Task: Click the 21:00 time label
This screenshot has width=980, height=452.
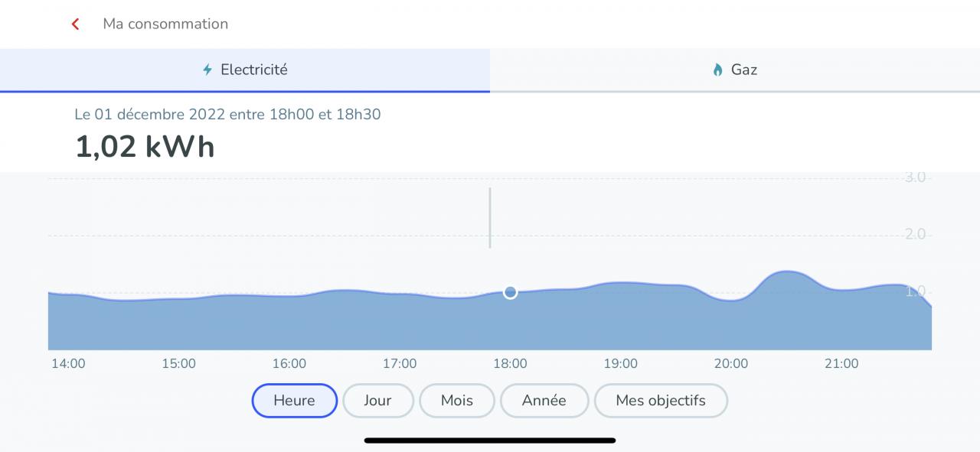Action: click(x=841, y=364)
